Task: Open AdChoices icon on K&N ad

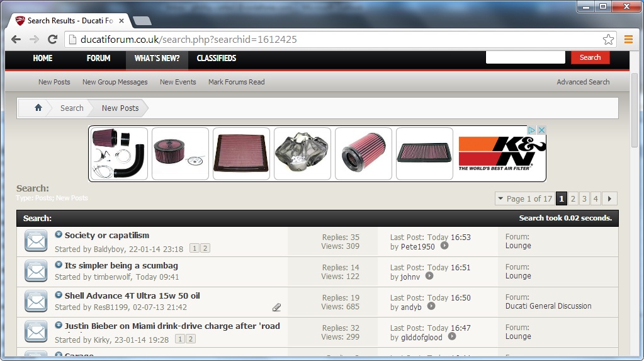Action: click(x=532, y=130)
